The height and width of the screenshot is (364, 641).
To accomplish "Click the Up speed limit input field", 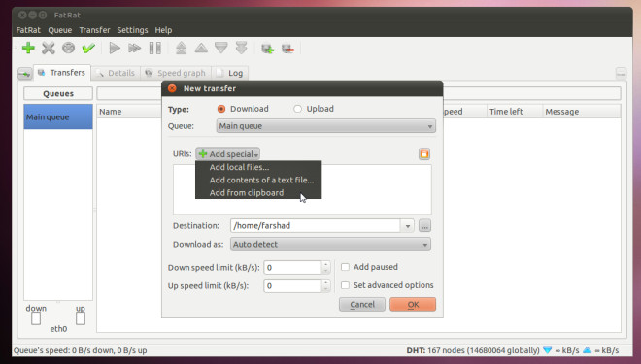I will click(x=292, y=286).
